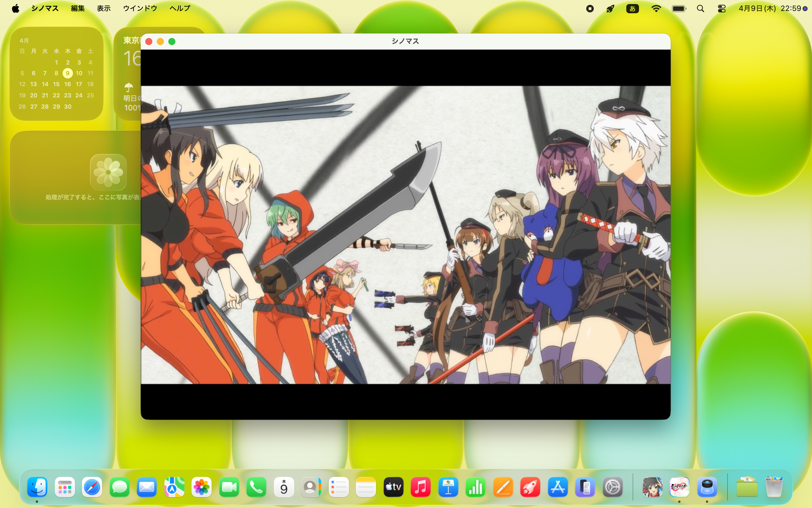Click the date and time clock
Viewport: 812px width, 508px height.
769,9
